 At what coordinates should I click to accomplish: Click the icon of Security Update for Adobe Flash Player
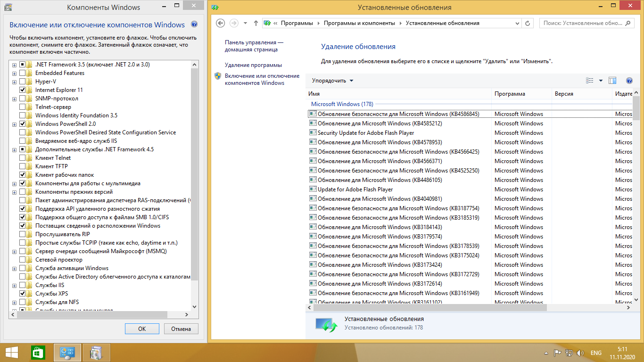313,132
